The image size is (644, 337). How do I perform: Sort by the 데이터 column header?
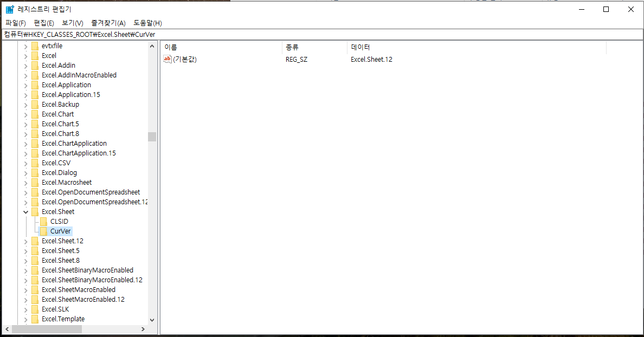(477, 47)
